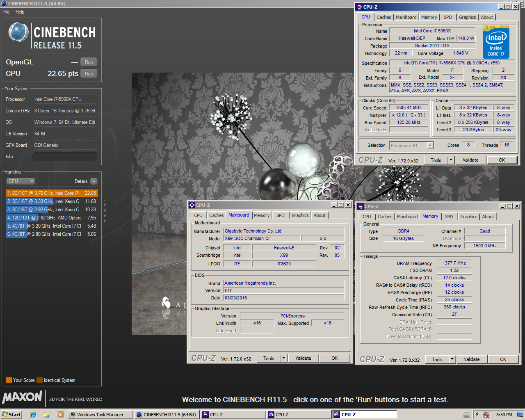This screenshot has width=525, height=420.
Task: Click CPU-Z title bar icon of Memory window
Action: click(361, 206)
